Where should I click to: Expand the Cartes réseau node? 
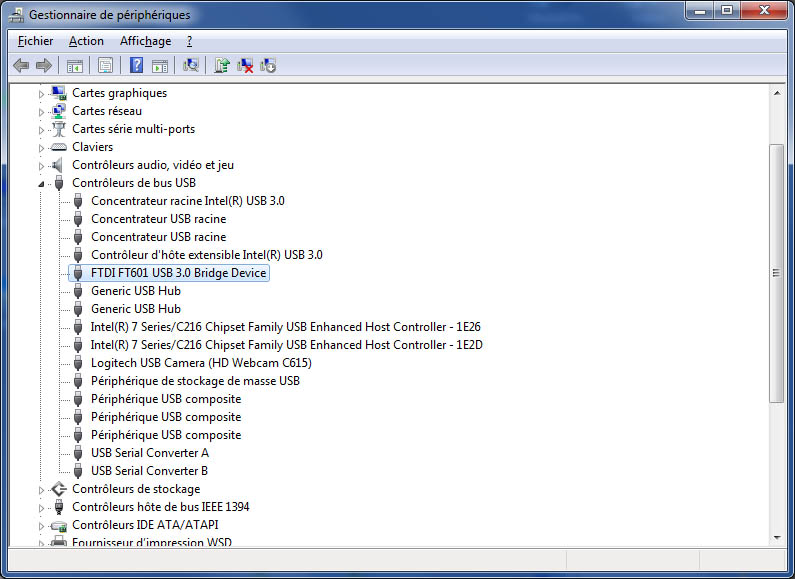click(x=42, y=112)
